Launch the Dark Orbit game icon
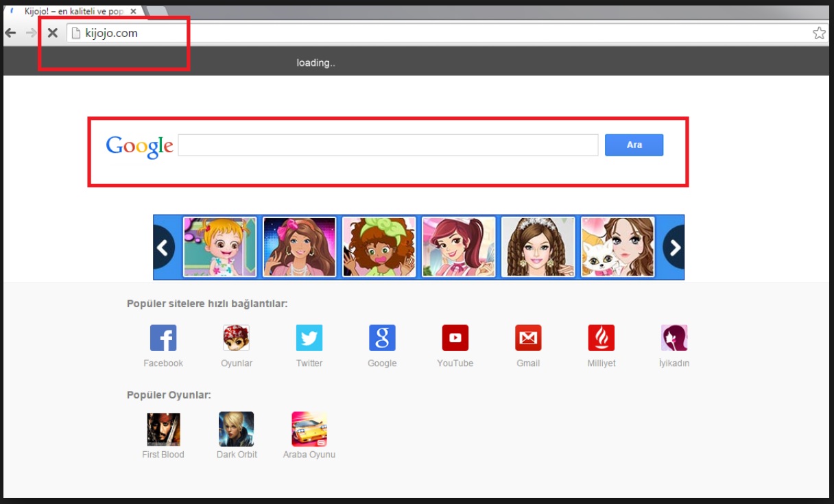The image size is (834, 504). (236, 429)
